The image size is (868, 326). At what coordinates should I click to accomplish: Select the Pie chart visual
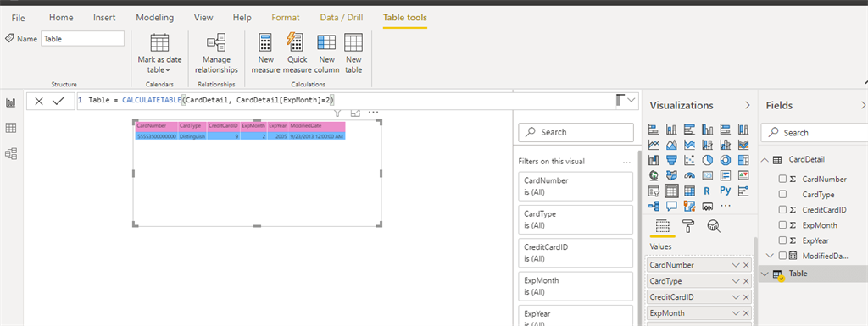pyautogui.click(x=708, y=160)
